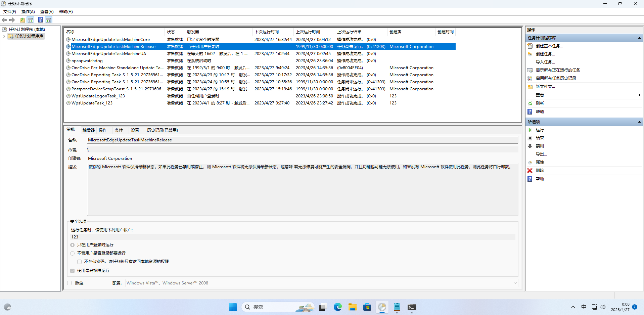The height and width of the screenshot is (315, 644).
Task: Open File Explorer from the taskbar
Action: [352, 307]
